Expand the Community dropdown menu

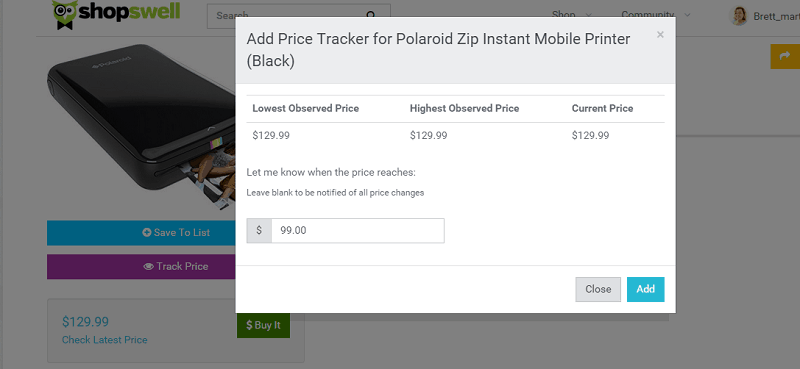tap(656, 15)
